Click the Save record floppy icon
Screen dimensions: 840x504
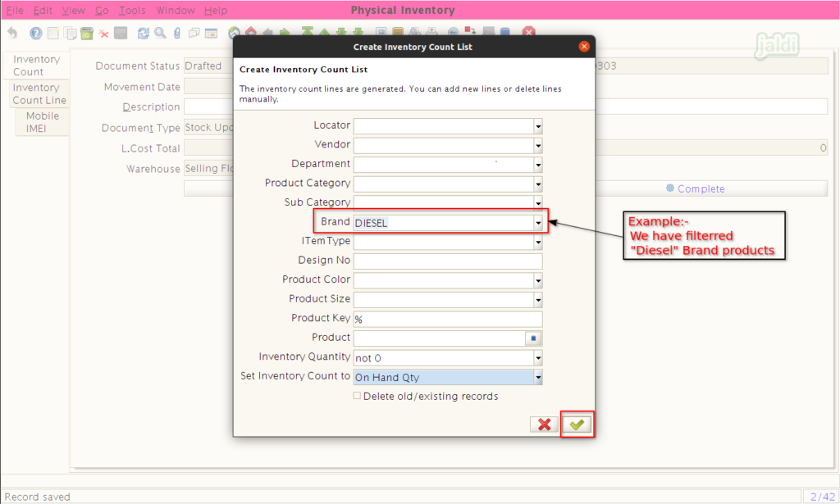(x=121, y=33)
